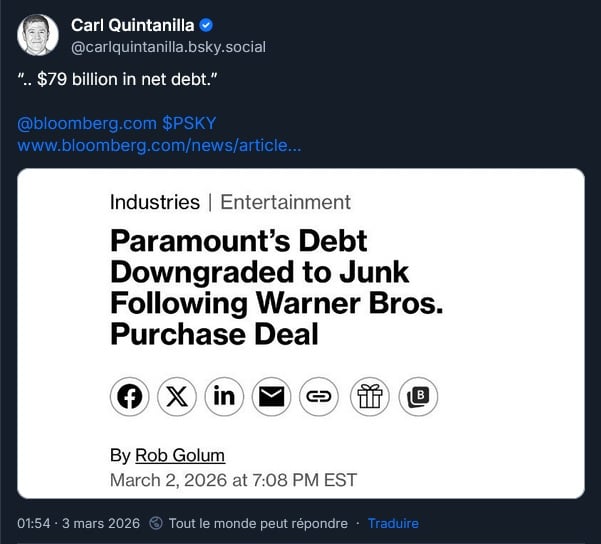Click the $PSKY cashtag
This screenshot has width=601, height=544.
(x=189, y=124)
